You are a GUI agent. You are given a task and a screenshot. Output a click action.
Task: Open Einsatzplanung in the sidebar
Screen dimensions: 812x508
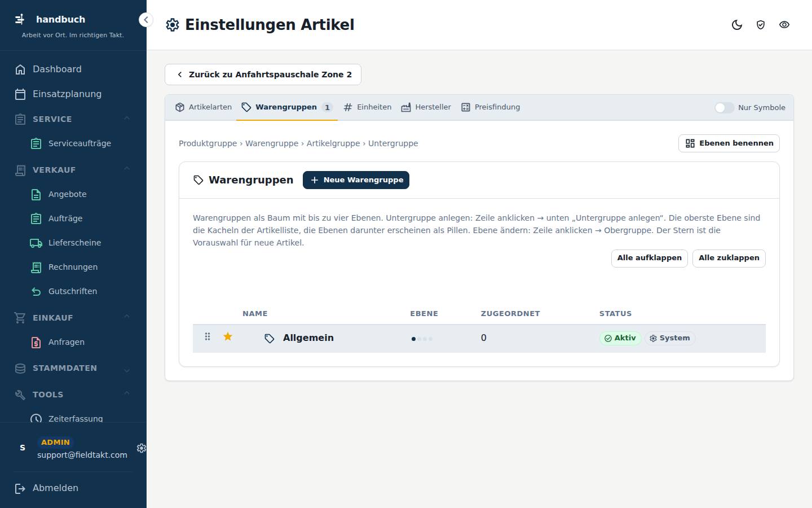pyautogui.click(x=73, y=94)
